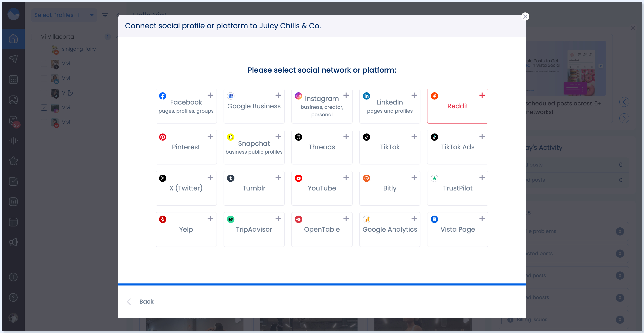Open the profile filter icon
The width and height of the screenshot is (644, 333).
[x=105, y=15]
